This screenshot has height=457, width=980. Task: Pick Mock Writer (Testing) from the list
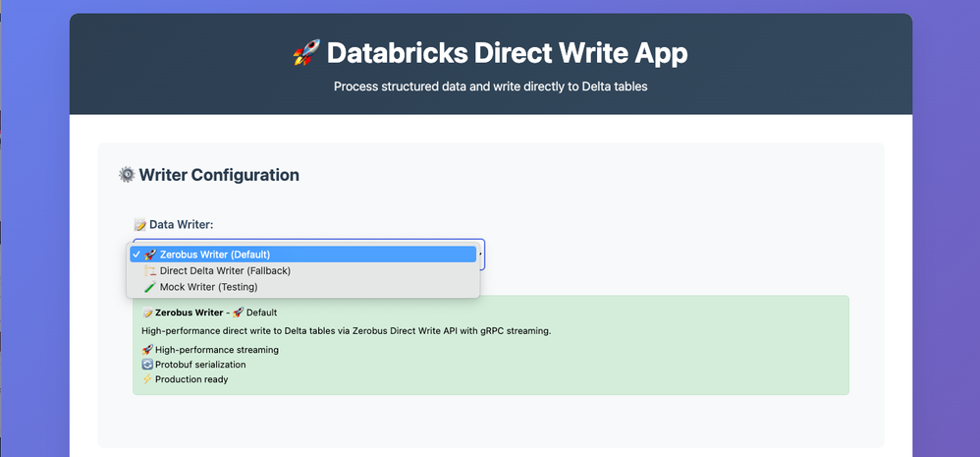(208, 288)
